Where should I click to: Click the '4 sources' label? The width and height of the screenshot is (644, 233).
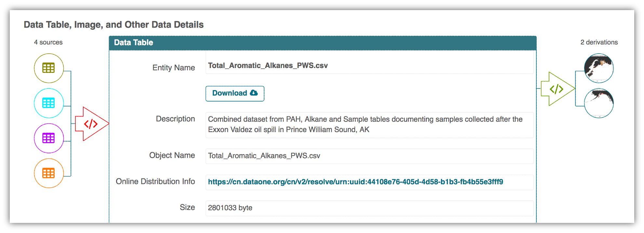click(x=48, y=42)
